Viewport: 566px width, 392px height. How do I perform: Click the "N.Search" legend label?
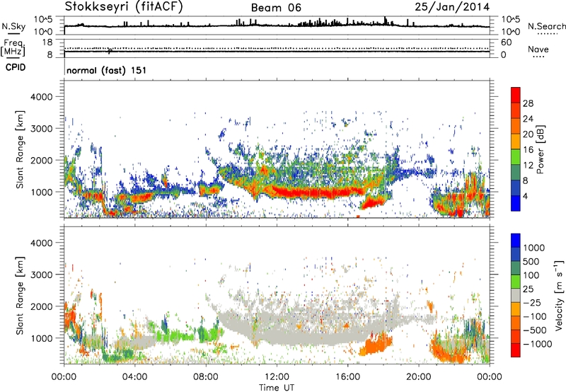click(547, 26)
